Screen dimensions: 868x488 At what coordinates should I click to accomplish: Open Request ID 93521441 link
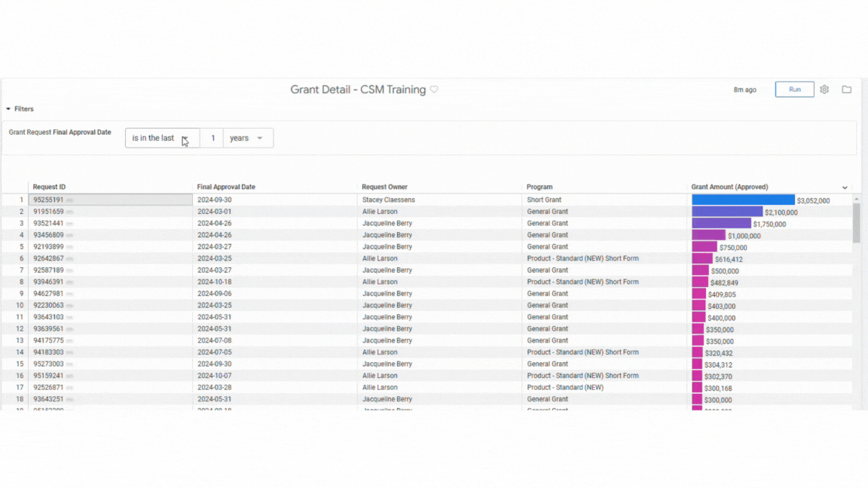click(48, 223)
